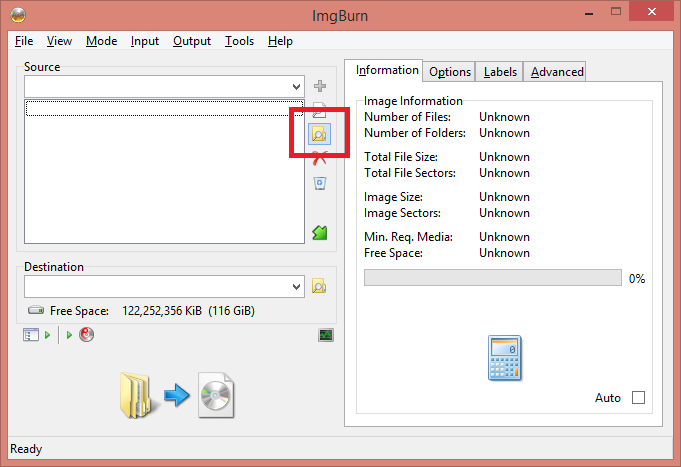Image resolution: width=681 pixels, height=467 pixels.
Task: Switch to the Advanced tab
Action: point(555,72)
